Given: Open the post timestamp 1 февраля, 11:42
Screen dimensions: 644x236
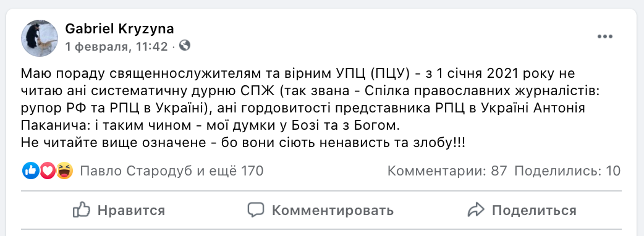Looking at the screenshot, I should tap(116, 47).
